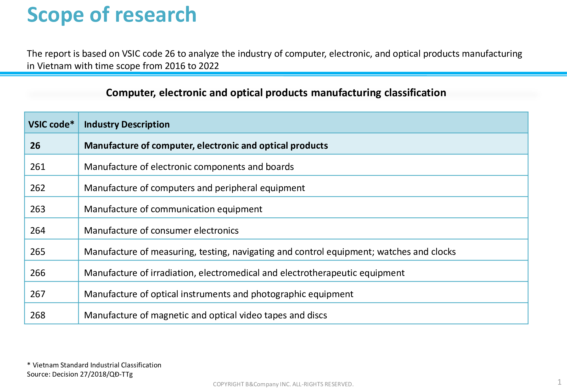Viewport: 567px width, 392px height.
Task: Select 'Manufacture of computers and peripheral equipment' row
Action: [x=194, y=188]
